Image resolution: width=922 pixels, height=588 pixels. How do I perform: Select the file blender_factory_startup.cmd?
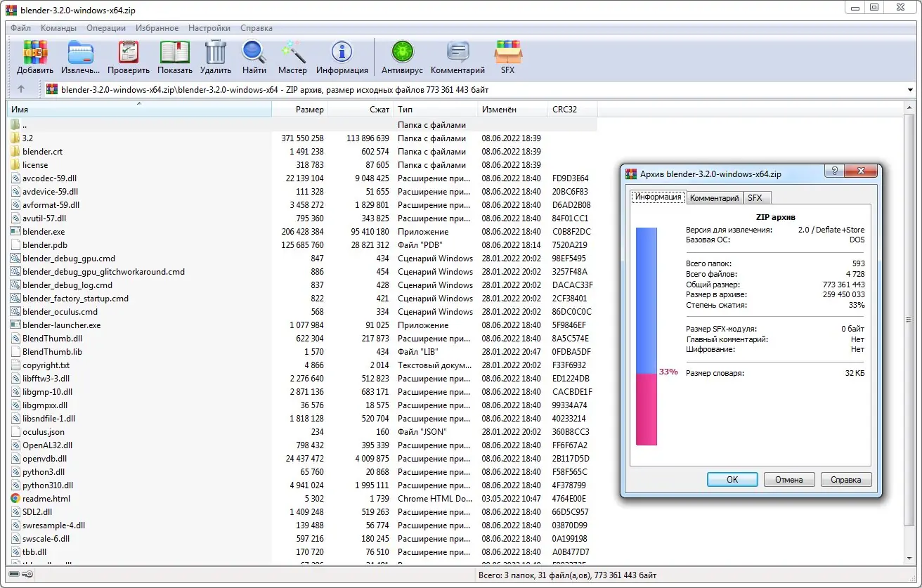click(75, 299)
